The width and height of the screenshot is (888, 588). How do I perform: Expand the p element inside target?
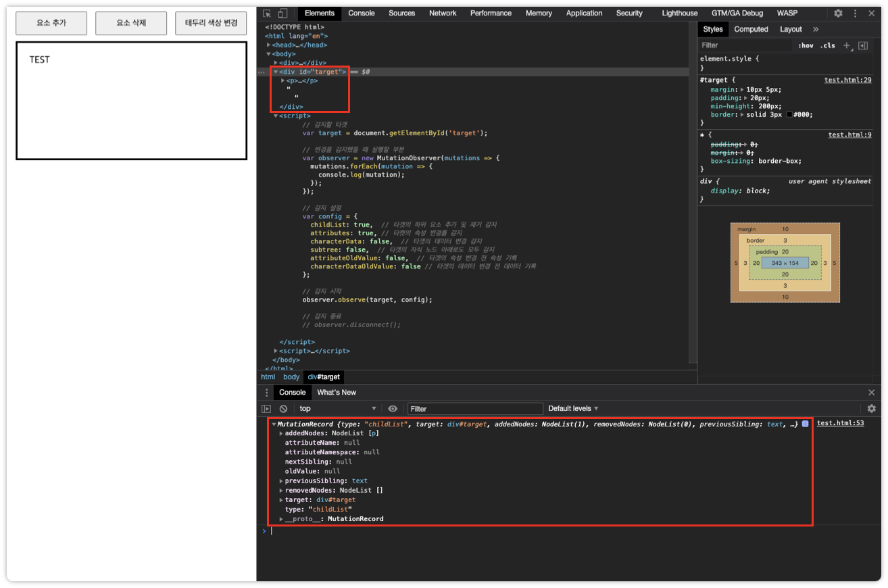[282, 80]
